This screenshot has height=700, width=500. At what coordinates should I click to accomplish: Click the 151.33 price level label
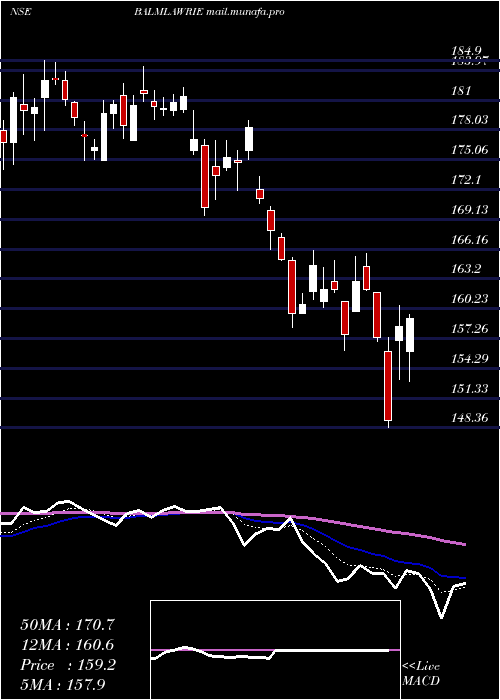click(471, 388)
